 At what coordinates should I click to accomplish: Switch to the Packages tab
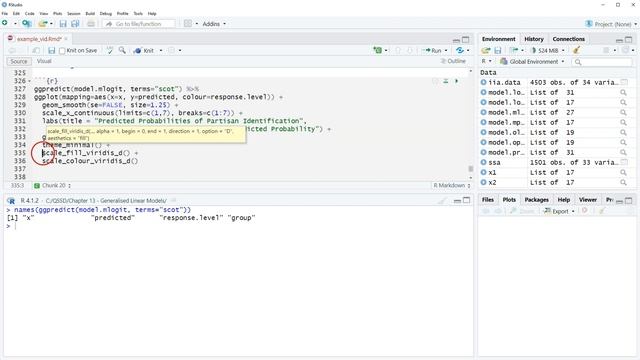tap(536, 200)
